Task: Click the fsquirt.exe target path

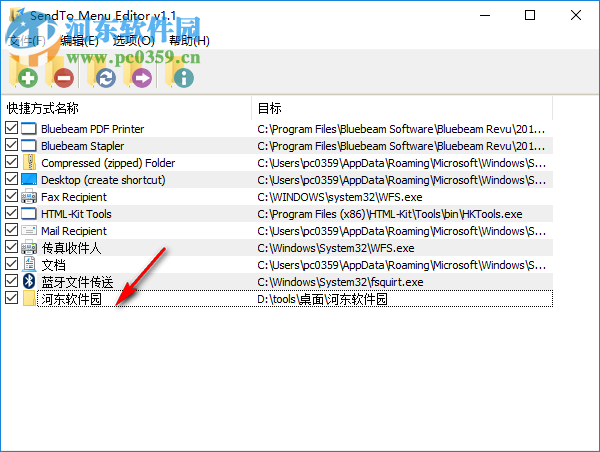Action: coord(340,282)
